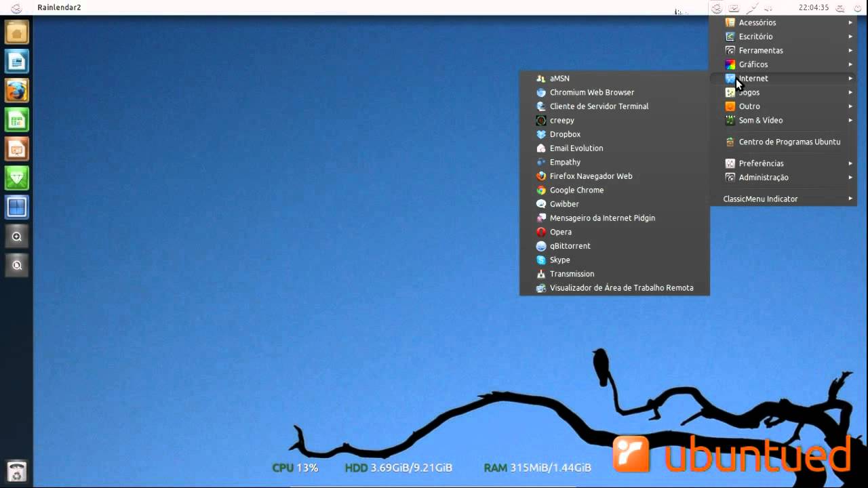Launch Google Chrome from the submenu
Viewport: 868px width, 488px height.
pyautogui.click(x=614, y=190)
